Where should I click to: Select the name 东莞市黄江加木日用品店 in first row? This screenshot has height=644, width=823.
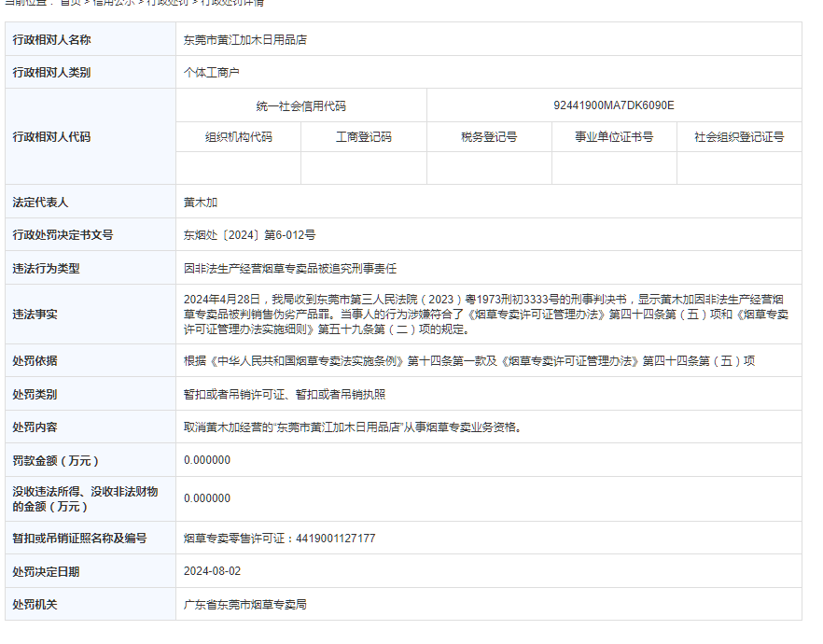pos(245,40)
